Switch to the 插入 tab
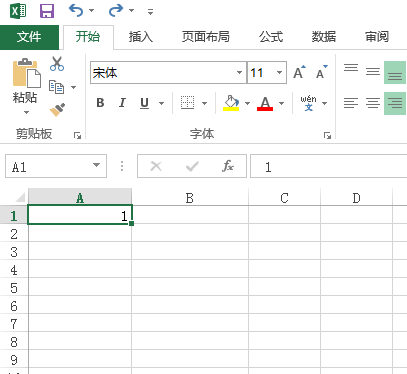The image size is (407, 374). click(x=141, y=37)
